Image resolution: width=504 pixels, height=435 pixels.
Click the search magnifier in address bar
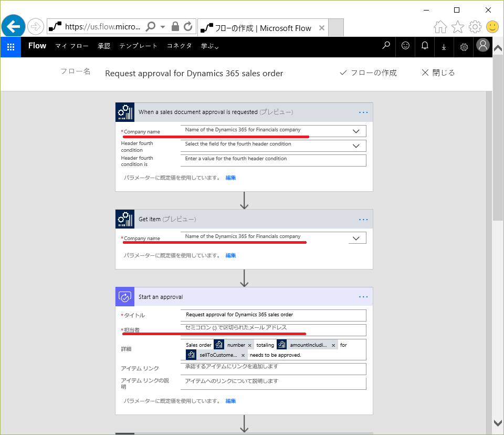pos(151,26)
